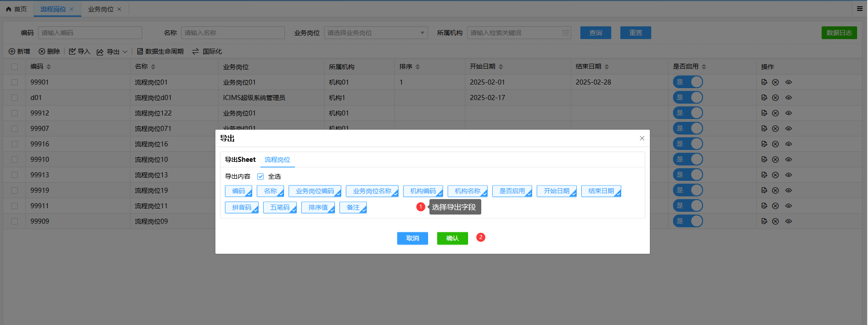Screen dimensions: 868x325
Task: Click the blue 取消 button
Action: pos(412,238)
